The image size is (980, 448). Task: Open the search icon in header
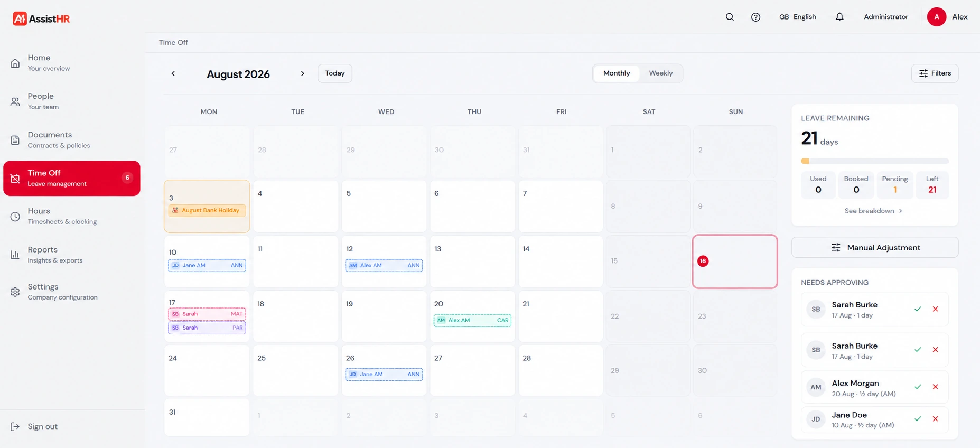click(x=730, y=17)
